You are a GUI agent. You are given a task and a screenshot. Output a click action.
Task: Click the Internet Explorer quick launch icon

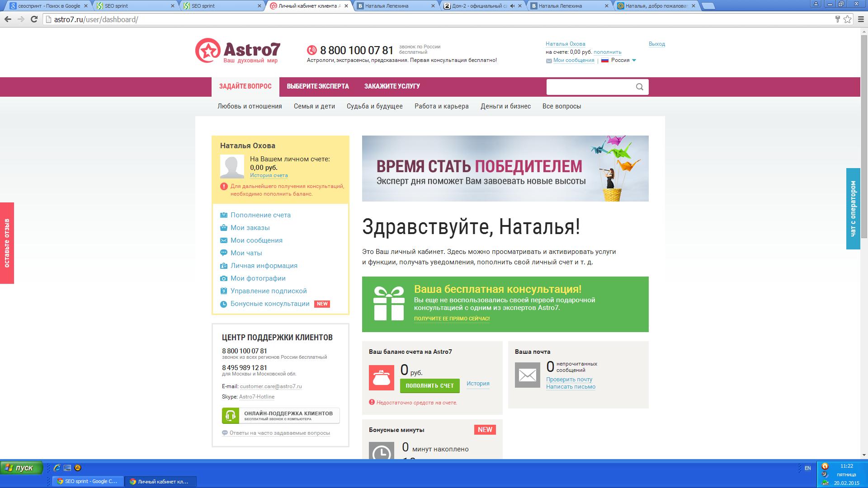point(57,468)
